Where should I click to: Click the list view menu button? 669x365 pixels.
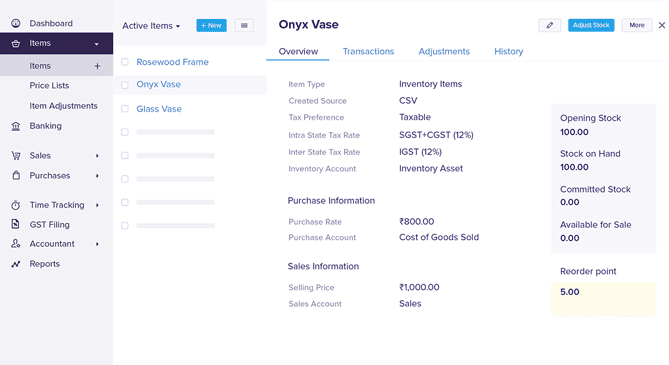(244, 26)
